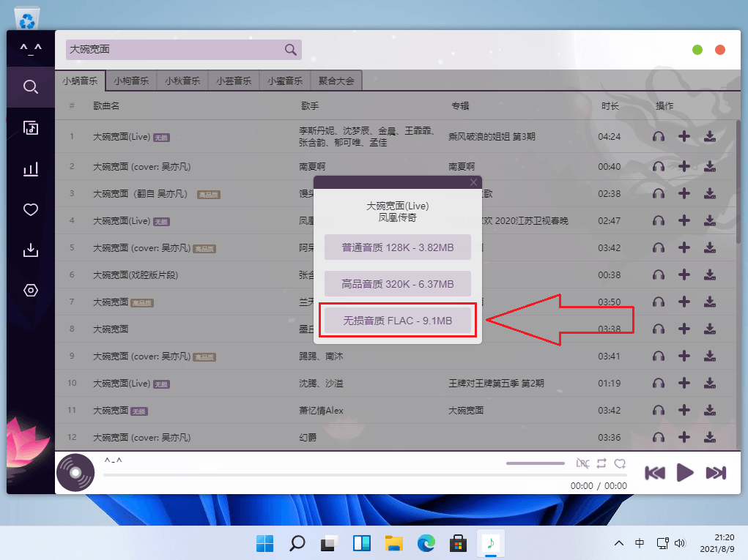Image resolution: width=748 pixels, height=560 pixels.
Task: Listen to song 3 headphone icon
Action: point(659,193)
